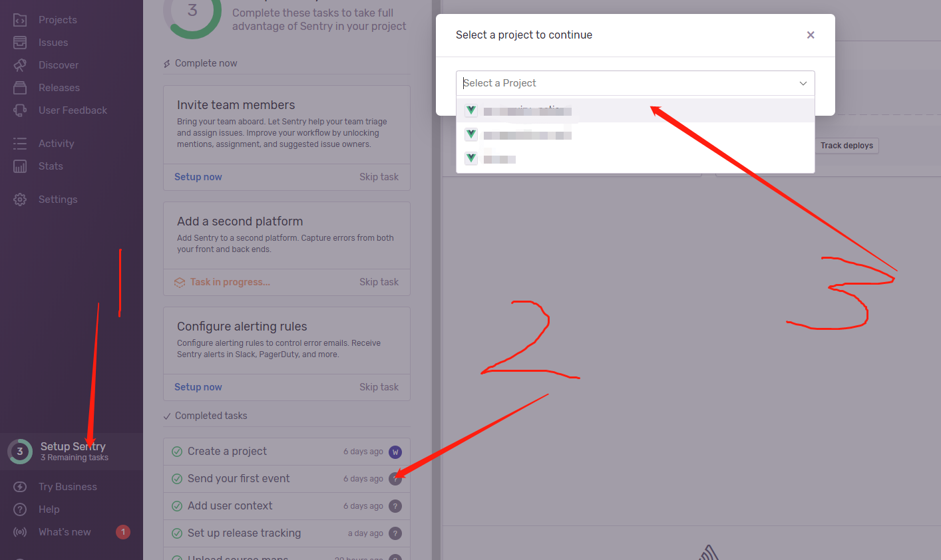Focus the Select a Project input
Screen dimensions: 941x560
635,83
